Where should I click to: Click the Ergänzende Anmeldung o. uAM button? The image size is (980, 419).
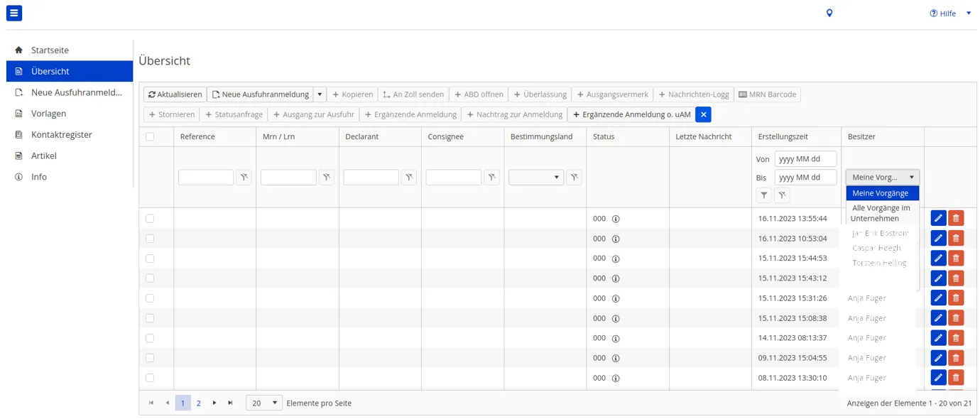pyautogui.click(x=631, y=114)
